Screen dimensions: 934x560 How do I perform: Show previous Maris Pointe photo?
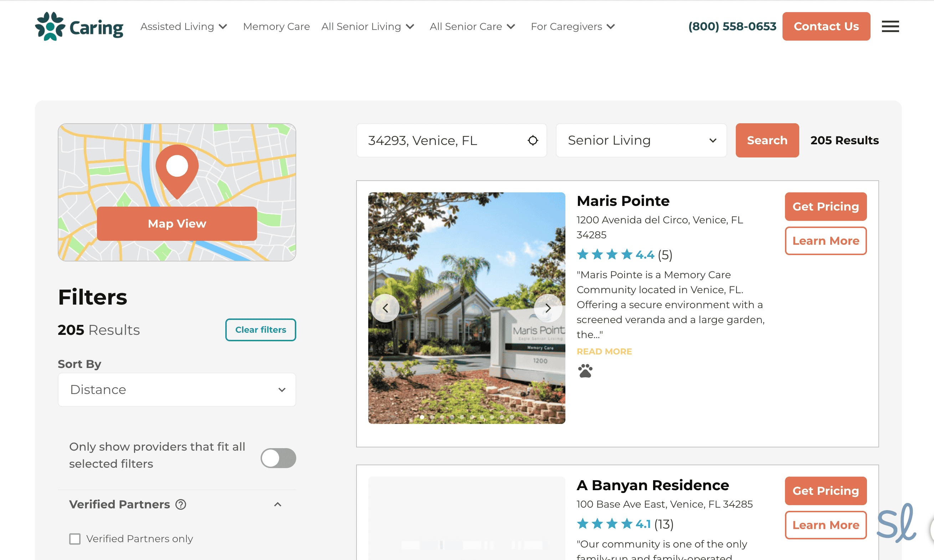point(385,308)
